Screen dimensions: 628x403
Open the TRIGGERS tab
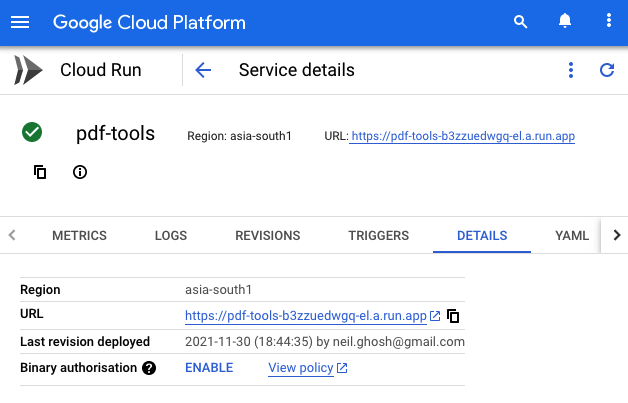(x=378, y=236)
